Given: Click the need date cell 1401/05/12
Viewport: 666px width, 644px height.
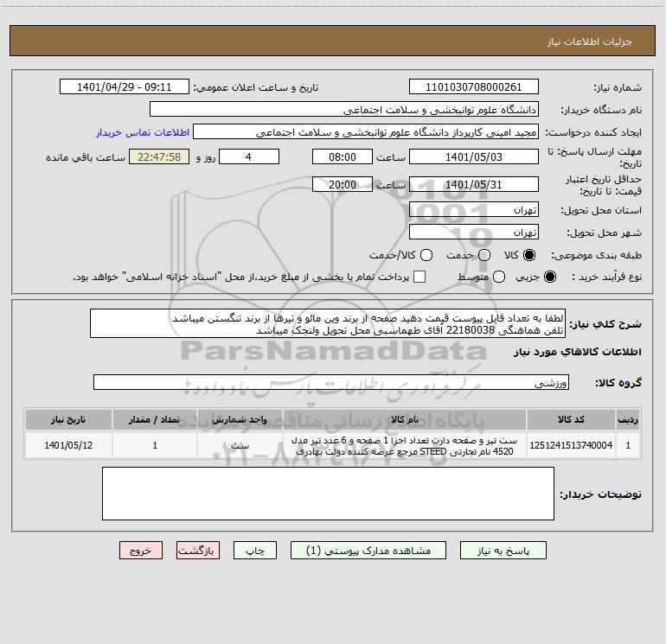Looking at the screenshot, I should [68, 445].
